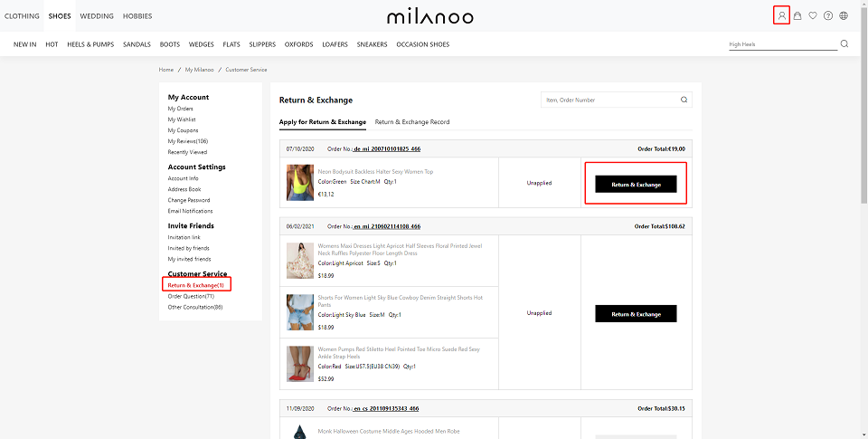Open order number en_mi_210602114108_466
Image resolution: width=868 pixels, height=439 pixels.
(387, 226)
